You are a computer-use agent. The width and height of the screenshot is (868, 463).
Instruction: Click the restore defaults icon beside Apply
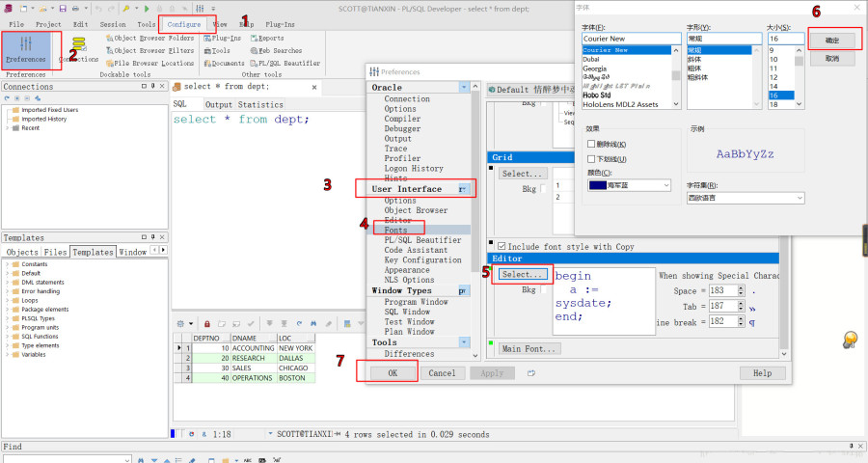click(x=531, y=373)
